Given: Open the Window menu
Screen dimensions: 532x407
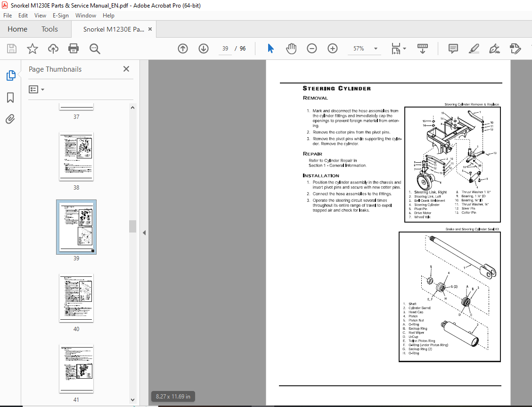Looking at the screenshot, I should 85,16.
